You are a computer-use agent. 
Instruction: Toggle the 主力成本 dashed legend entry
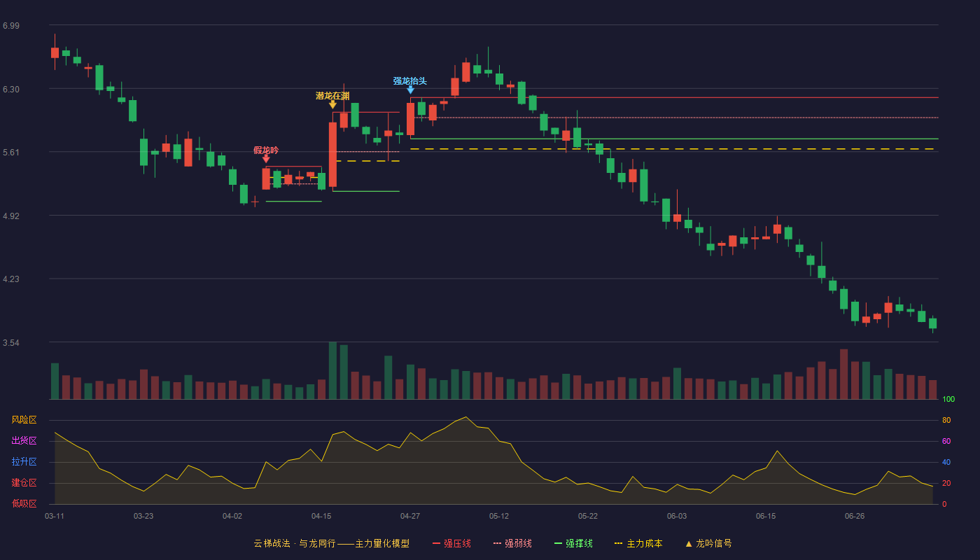point(638,543)
